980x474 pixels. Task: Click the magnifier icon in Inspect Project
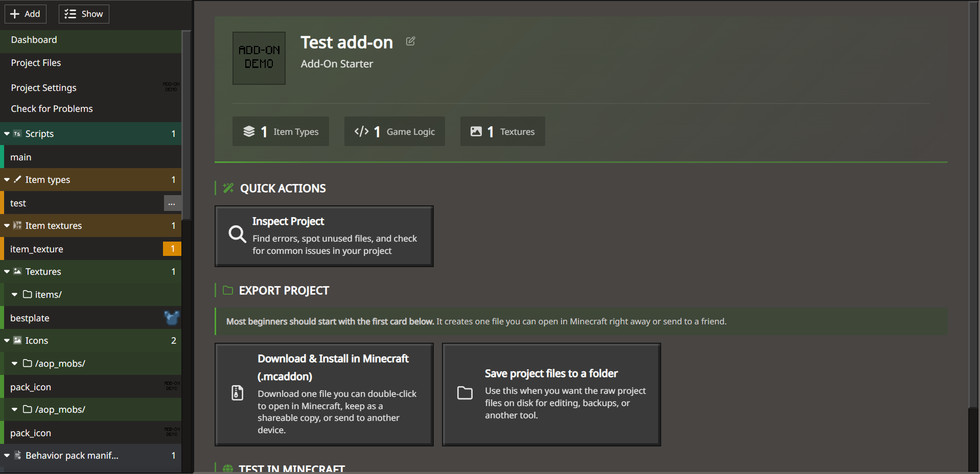tap(237, 234)
